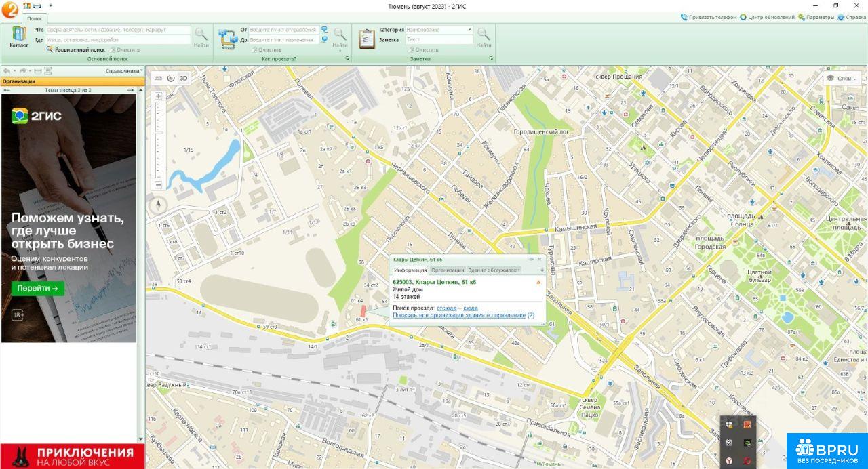Open Параметры settings in top bar
The image size is (868, 469).
coord(816,17)
